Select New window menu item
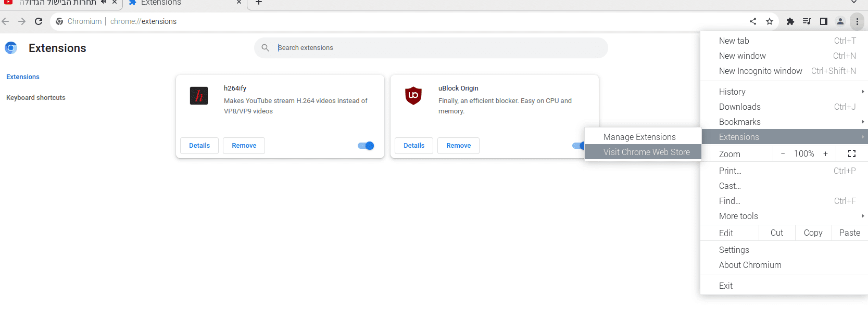The width and height of the screenshot is (868, 321). (785, 56)
